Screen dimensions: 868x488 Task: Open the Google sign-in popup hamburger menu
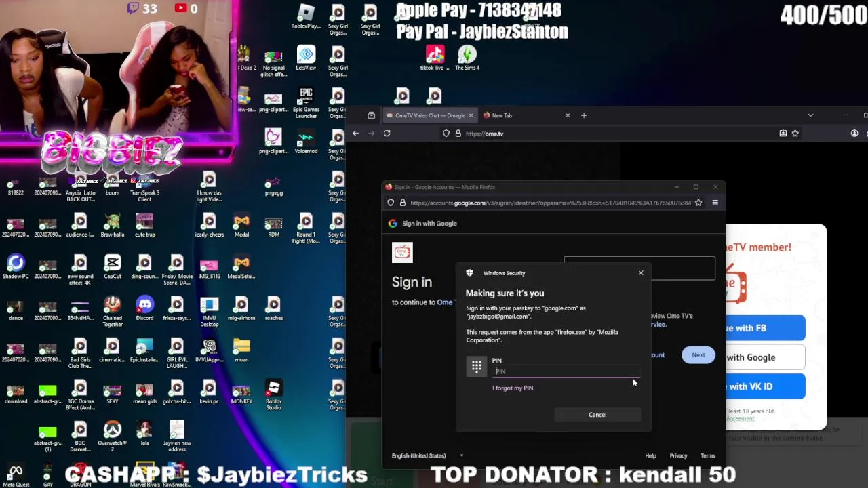pos(715,203)
